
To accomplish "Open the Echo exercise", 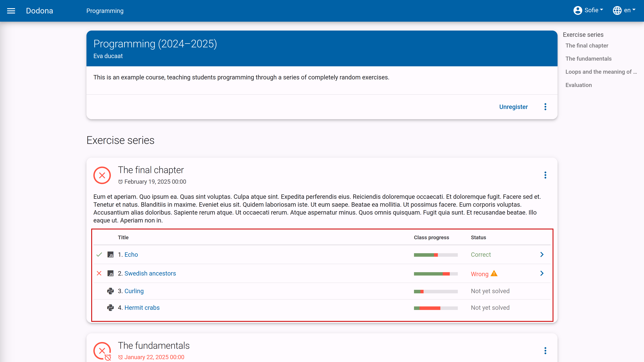I will click(131, 255).
